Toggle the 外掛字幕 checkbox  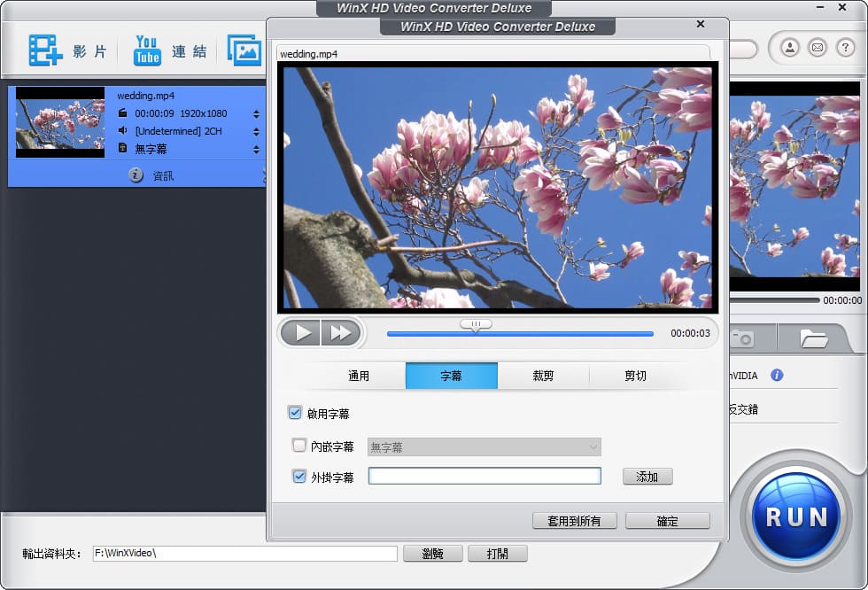[298, 477]
